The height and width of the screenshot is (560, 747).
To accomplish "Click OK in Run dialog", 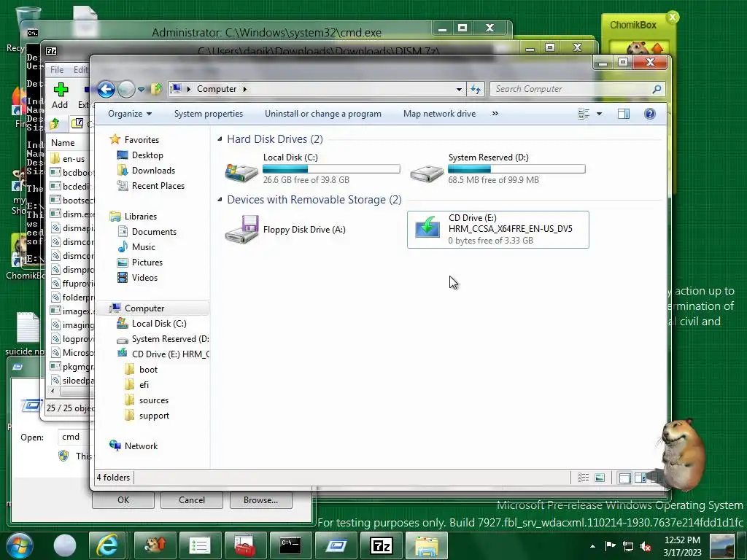I will coord(123,500).
